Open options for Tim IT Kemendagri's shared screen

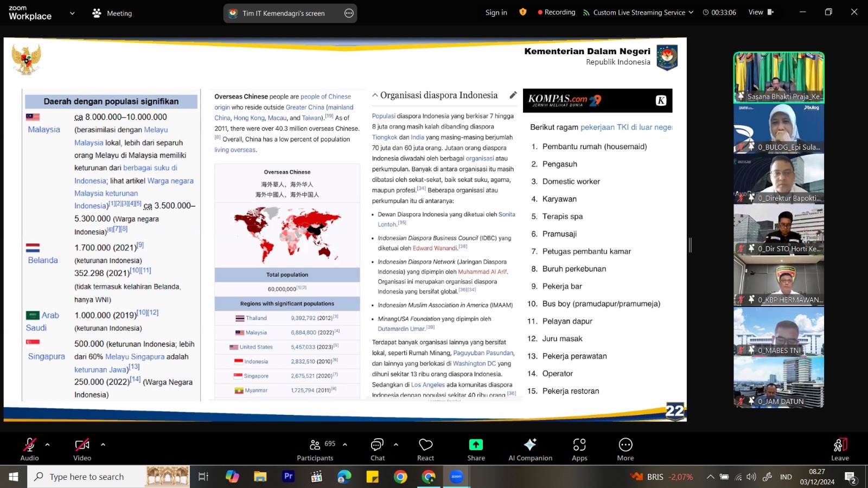(349, 13)
